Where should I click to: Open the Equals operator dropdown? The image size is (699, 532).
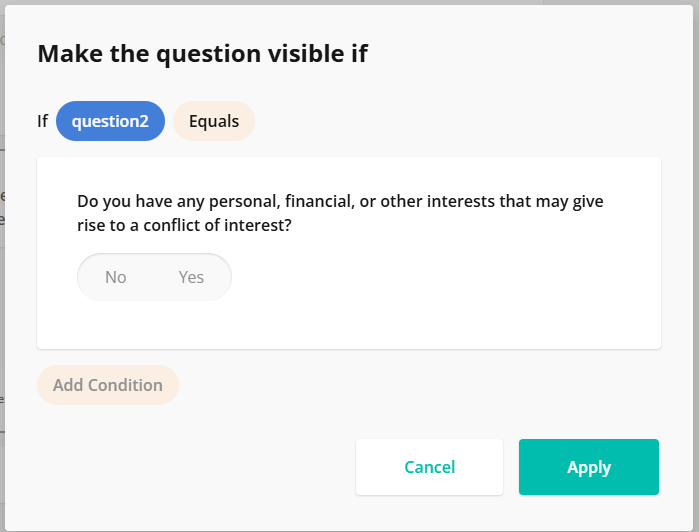pos(214,122)
